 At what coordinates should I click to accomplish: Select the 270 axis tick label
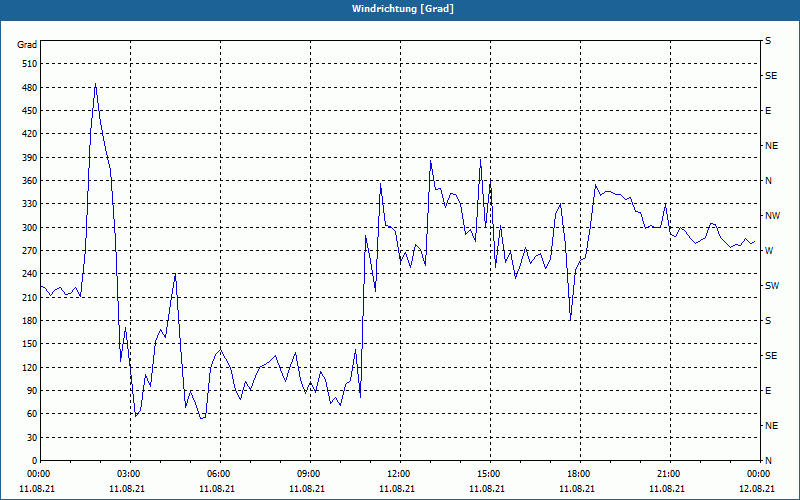click(x=30, y=251)
